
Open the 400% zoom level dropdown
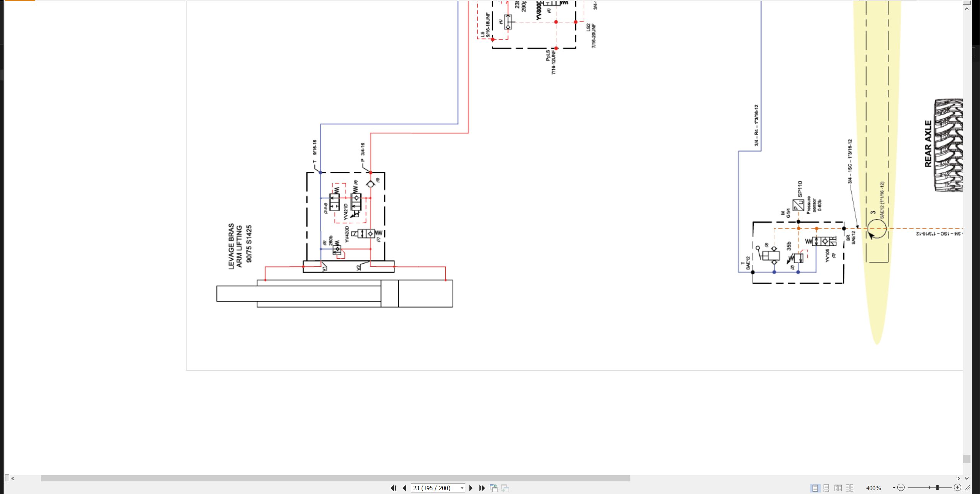tap(894, 488)
